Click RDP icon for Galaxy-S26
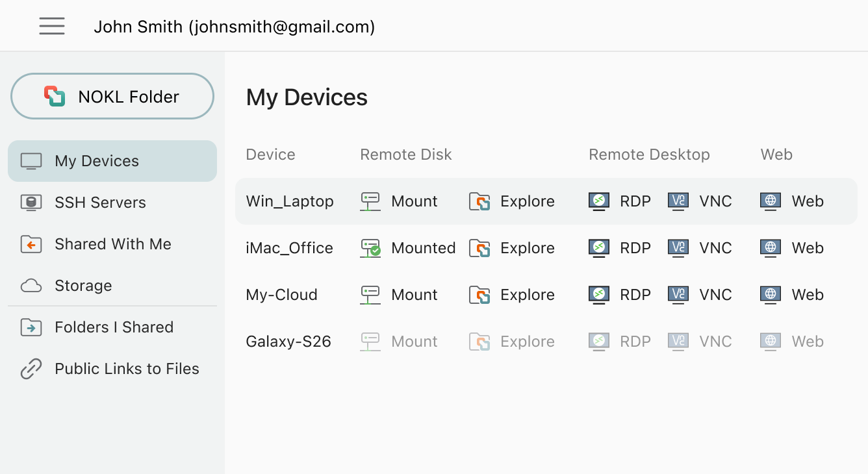The height and width of the screenshot is (474, 868). [x=599, y=342]
